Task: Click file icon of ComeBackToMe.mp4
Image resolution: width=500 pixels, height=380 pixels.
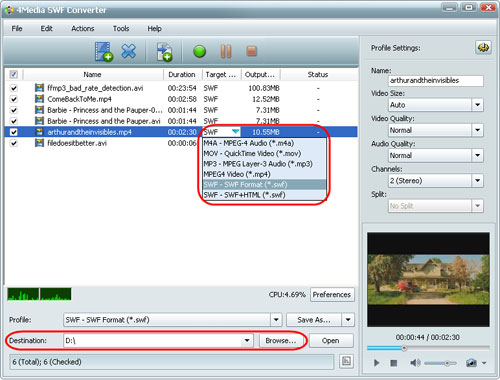Action: tap(39, 99)
